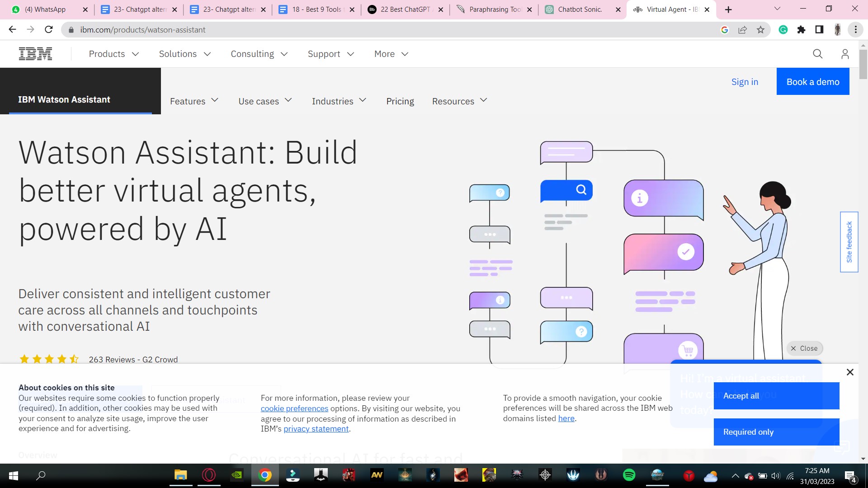Toggle the Close button on top popup
The image size is (868, 488).
804,348
